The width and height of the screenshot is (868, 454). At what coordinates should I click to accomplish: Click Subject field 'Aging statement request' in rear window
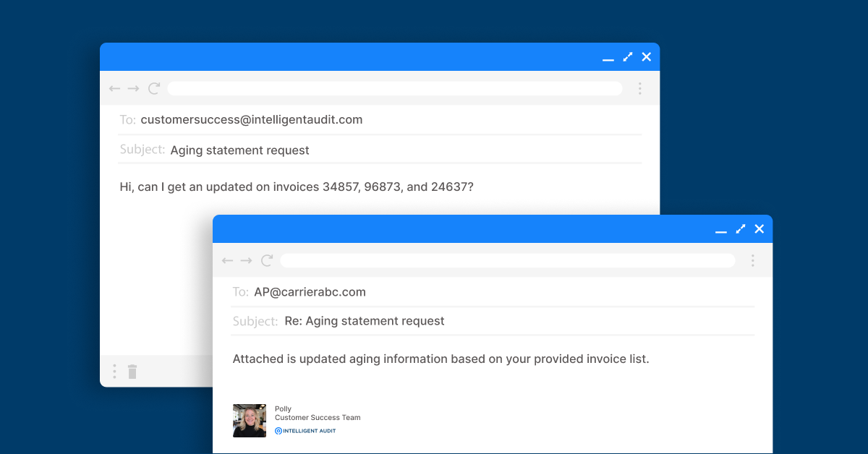click(380, 150)
